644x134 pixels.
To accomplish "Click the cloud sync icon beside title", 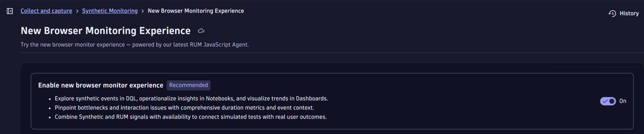I will [x=201, y=31].
